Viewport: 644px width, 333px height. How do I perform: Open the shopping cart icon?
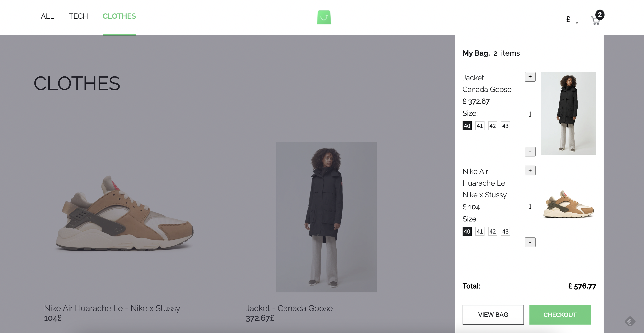[x=595, y=21]
